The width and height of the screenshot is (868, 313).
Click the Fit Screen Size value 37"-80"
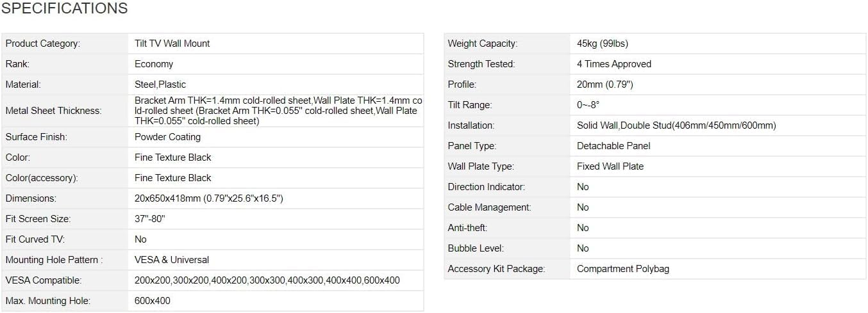tap(150, 219)
